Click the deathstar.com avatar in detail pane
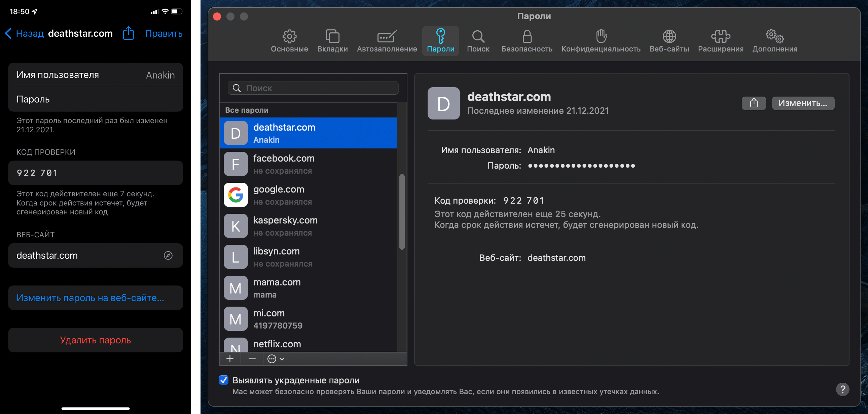The height and width of the screenshot is (414, 868). (443, 103)
